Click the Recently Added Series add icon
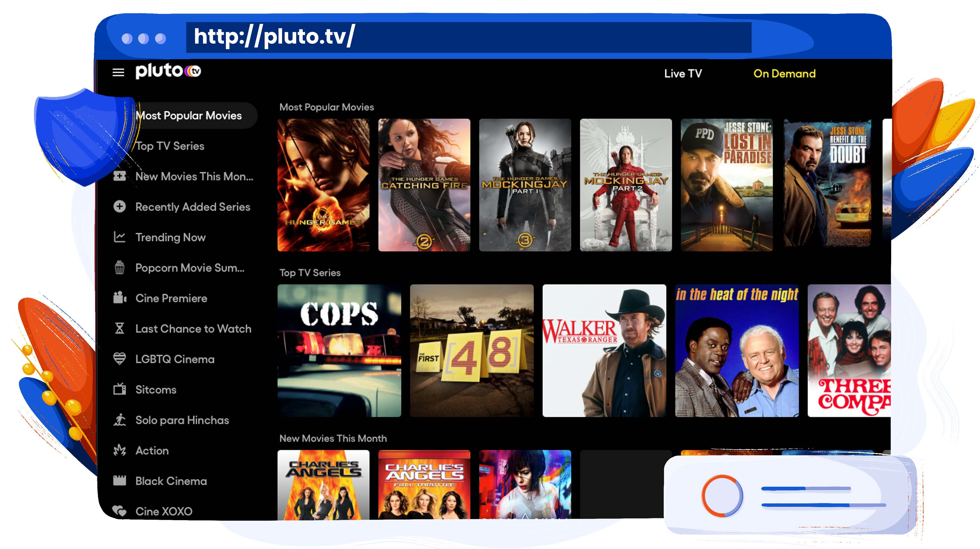The height and width of the screenshot is (549, 980). click(121, 207)
